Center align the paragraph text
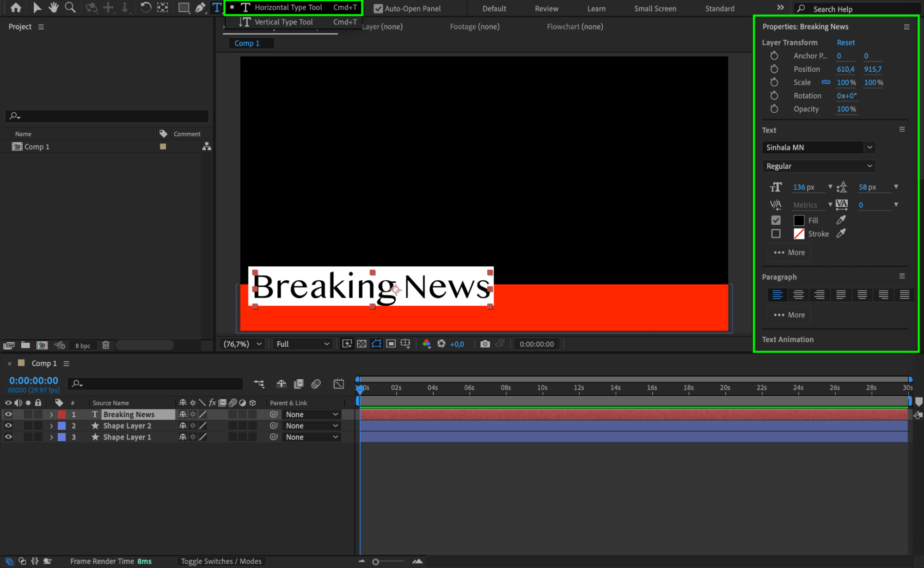The image size is (924, 568). pyautogui.click(x=798, y=295)
